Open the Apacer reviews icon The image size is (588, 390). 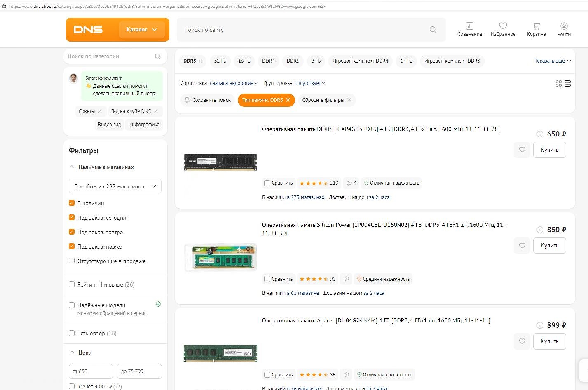tap(347, 375)
